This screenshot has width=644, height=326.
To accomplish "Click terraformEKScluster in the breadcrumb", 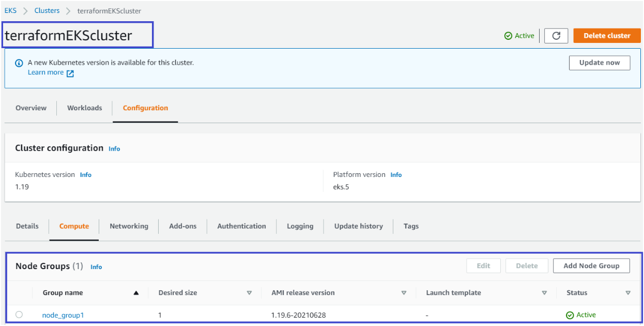I will (109, 10).
